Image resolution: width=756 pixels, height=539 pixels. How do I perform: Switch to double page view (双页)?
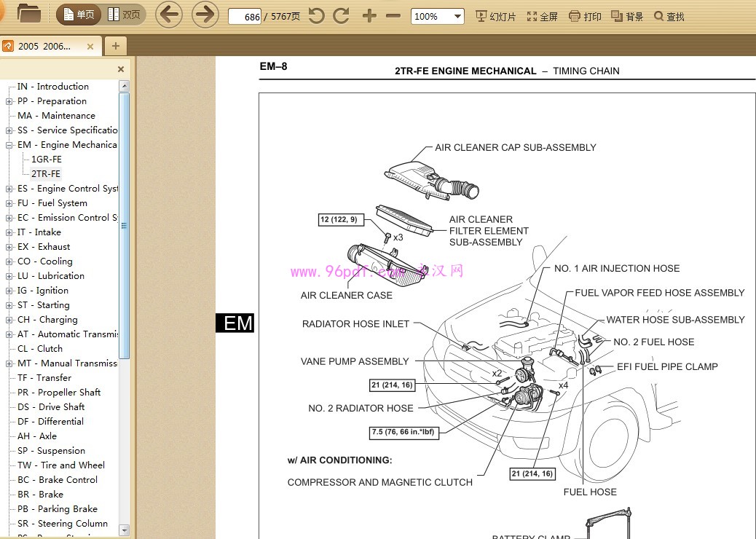tap(124, 15)
